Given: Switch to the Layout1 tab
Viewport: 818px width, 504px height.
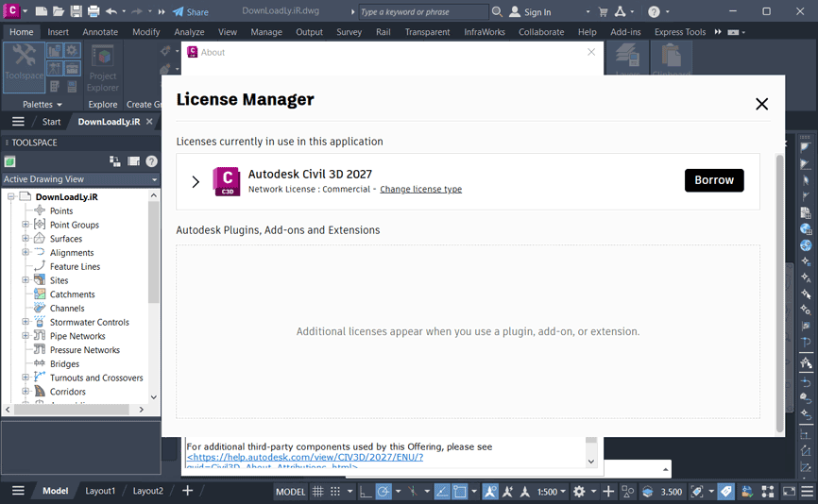Looking at the screenshot, I should (99, 491).
